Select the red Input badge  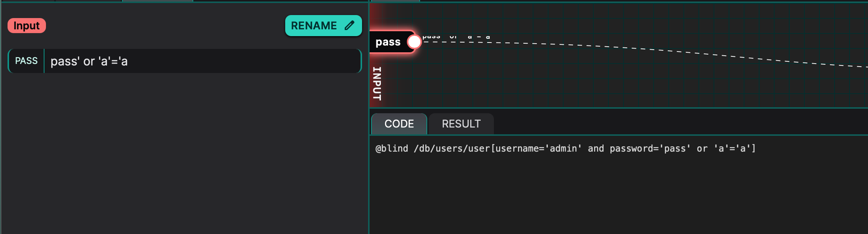26,26
